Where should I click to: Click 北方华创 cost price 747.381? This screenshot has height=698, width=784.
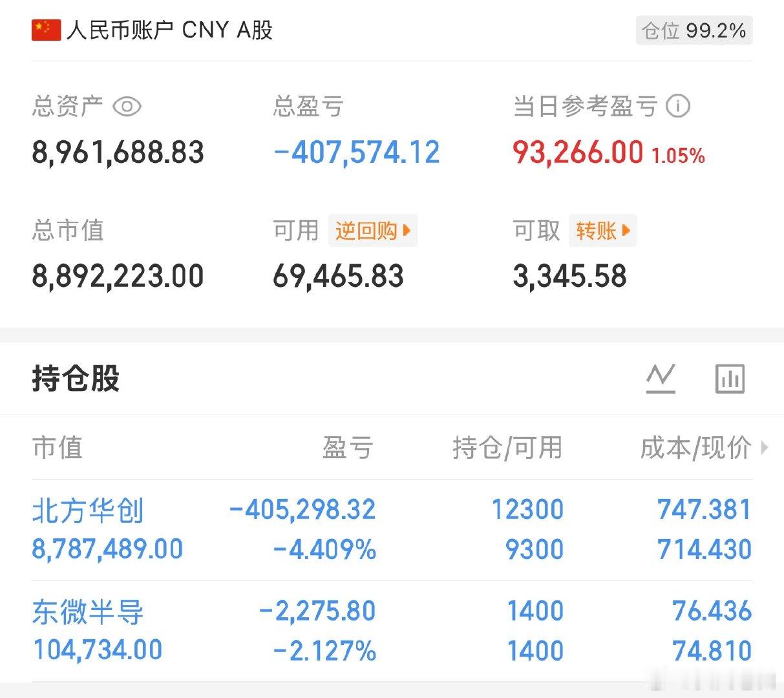pos(705,510)
